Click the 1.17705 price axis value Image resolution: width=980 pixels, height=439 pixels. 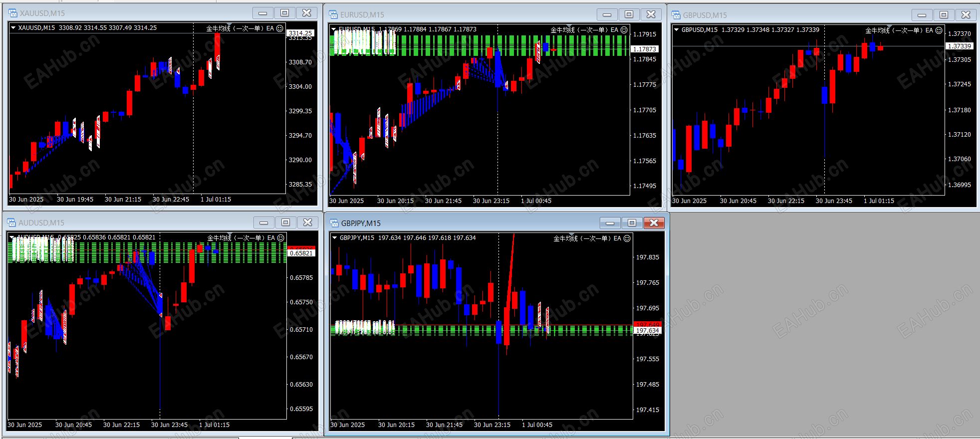645,110
